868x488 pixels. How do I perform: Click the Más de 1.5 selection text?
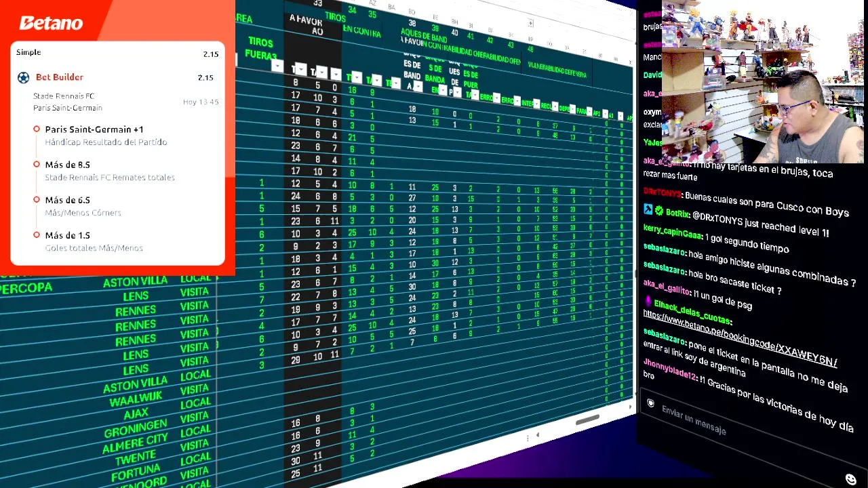coord(67,235)
